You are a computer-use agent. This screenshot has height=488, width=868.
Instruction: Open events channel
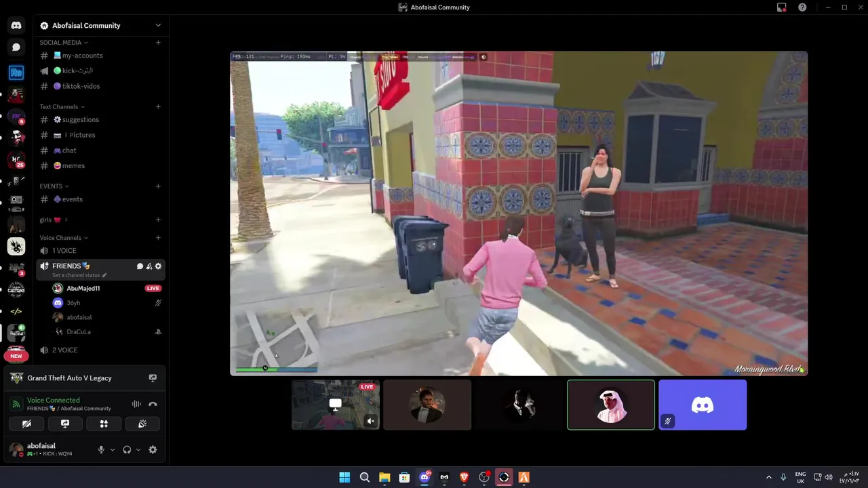[x=100, y=199]
